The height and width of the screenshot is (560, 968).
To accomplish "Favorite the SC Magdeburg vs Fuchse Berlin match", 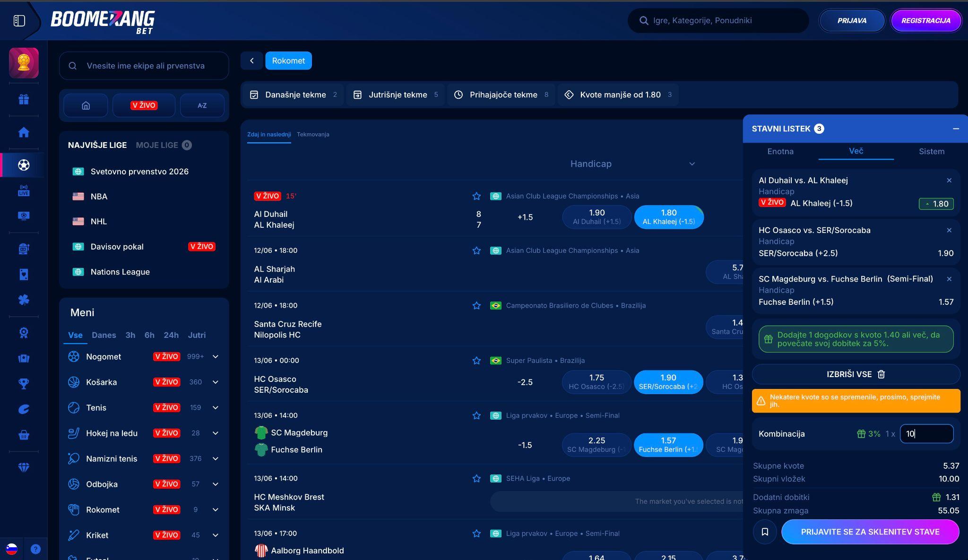I will (476, 415).
